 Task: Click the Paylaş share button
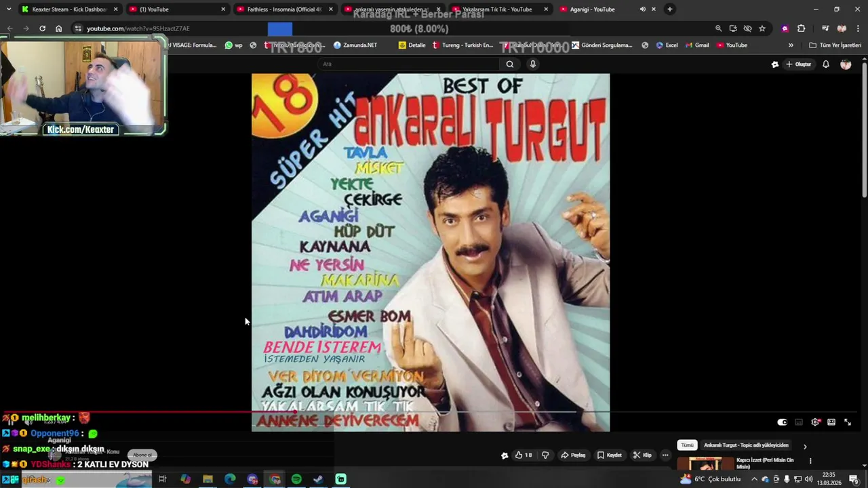[574, 455]
